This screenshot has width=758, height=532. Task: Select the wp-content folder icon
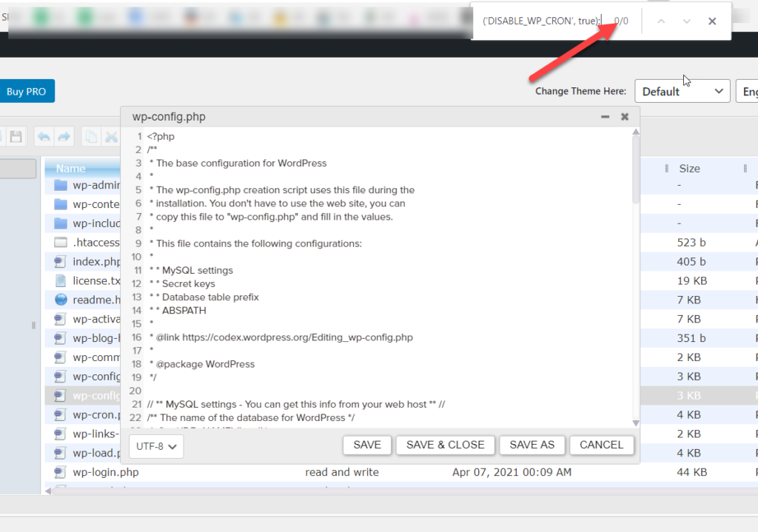pos(61,204)
